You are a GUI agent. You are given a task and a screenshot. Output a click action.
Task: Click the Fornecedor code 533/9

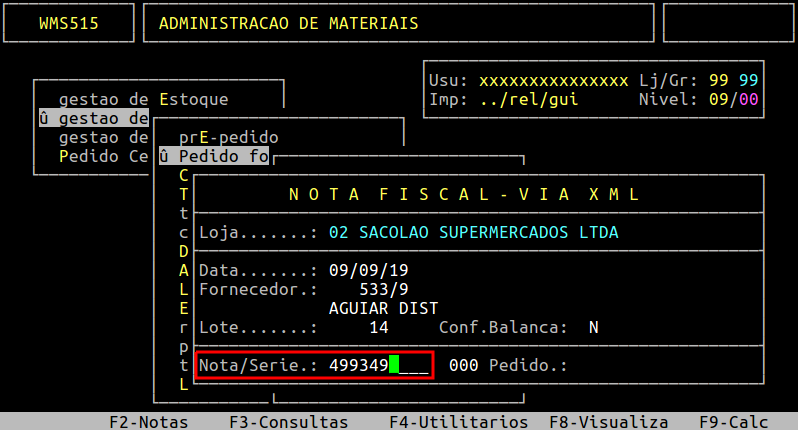[384, 290]
